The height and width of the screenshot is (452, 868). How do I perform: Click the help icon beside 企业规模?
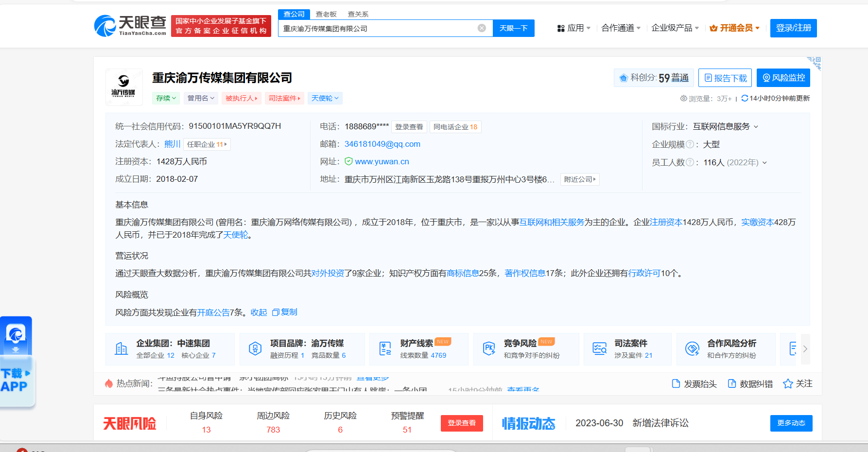690,144
